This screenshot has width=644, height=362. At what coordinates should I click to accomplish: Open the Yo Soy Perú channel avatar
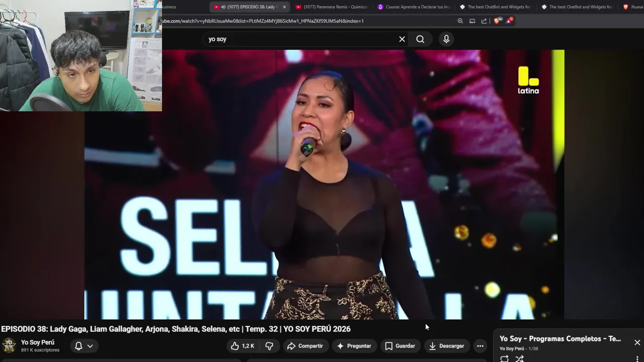click(x=9, y=346)
